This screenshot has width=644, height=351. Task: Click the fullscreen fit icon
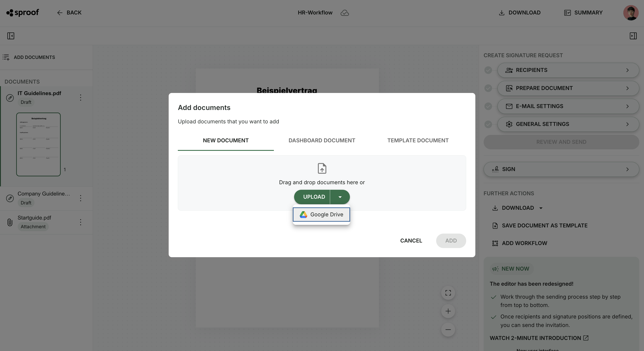point(448,293)
